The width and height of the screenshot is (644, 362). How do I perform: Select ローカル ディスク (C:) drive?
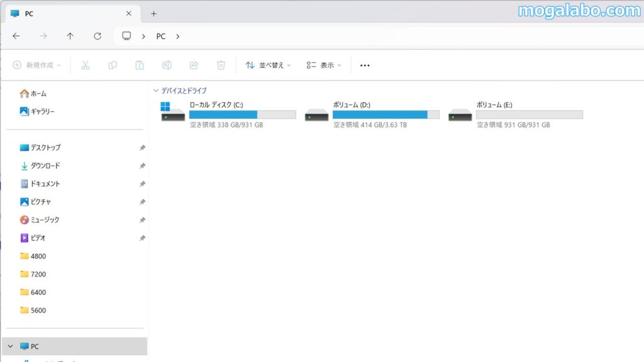228,114
